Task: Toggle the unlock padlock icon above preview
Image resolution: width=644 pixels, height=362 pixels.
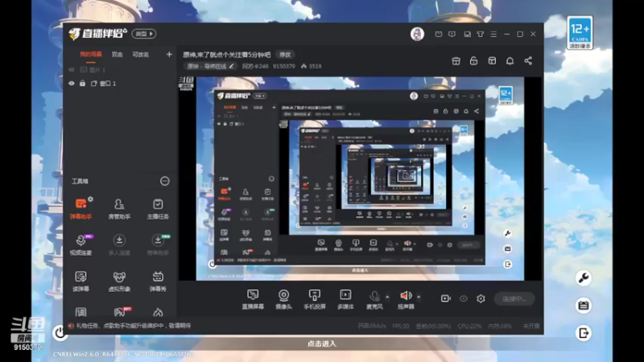Action: pos(473,61)
